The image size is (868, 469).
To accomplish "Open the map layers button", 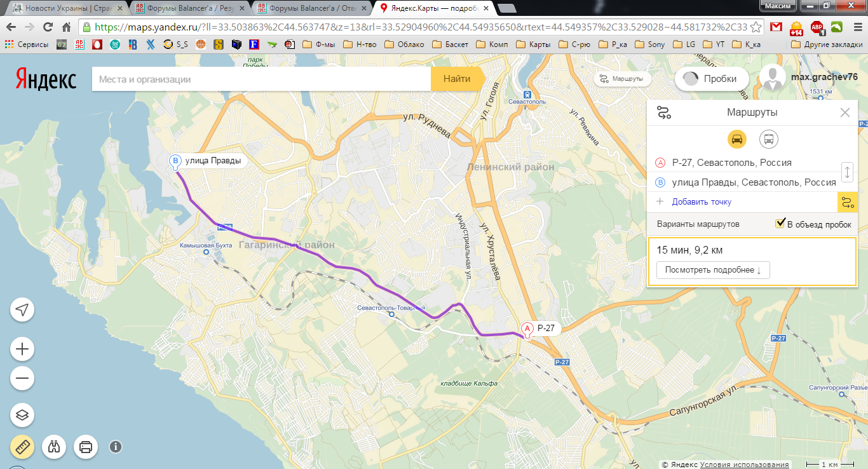I will click(22, 415).
